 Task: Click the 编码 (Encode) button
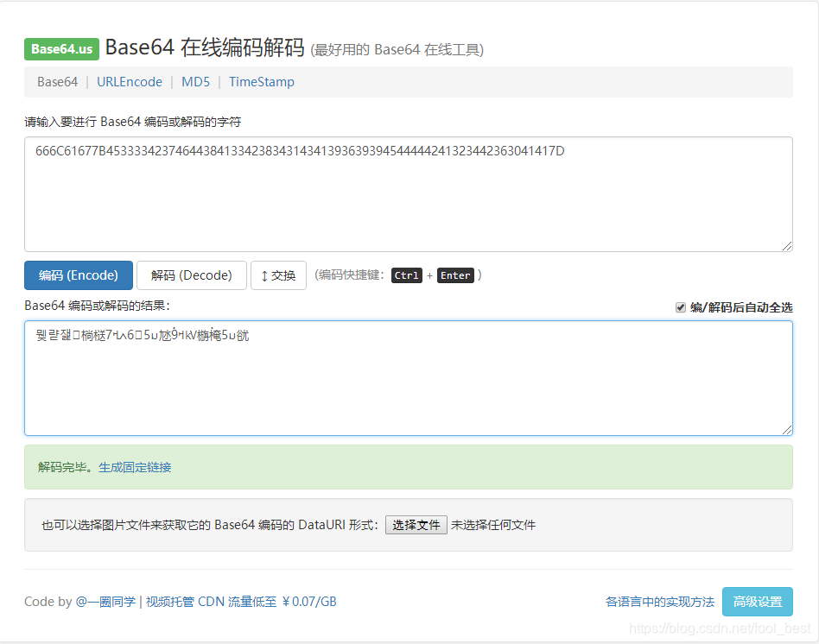(79, 275)
